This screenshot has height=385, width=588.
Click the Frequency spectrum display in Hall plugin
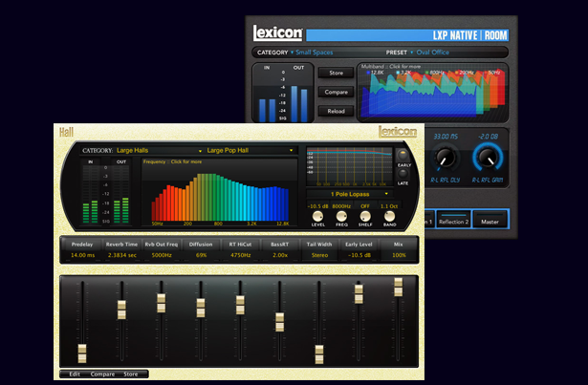[x=219, y=192]
